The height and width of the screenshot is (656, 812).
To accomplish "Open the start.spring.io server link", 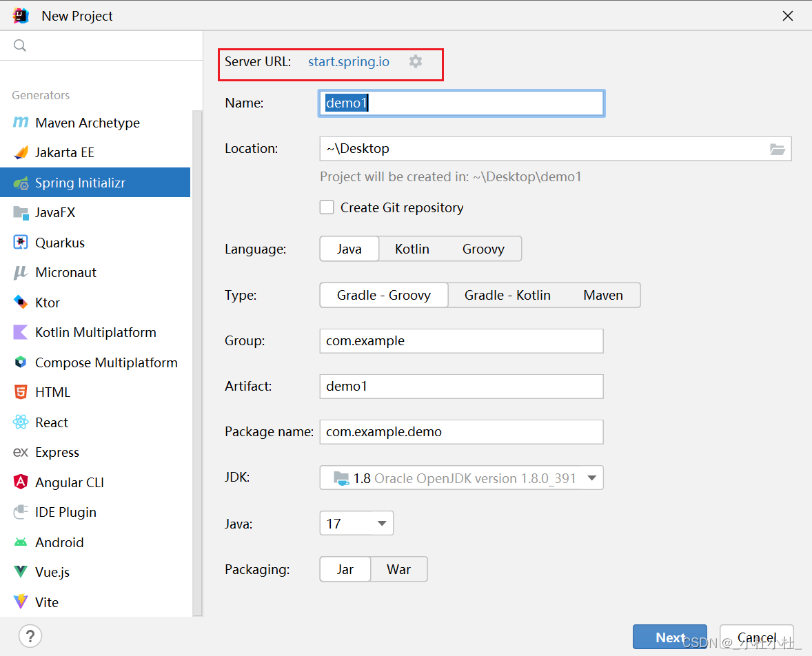I will tap(349, 61).
